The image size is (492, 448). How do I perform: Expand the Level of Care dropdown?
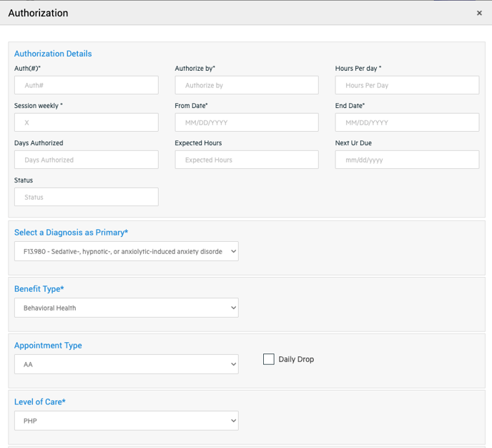(x=126, y=421)
